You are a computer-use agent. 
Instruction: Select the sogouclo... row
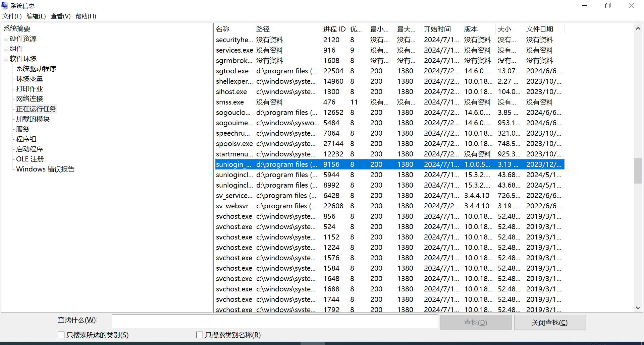389,113
